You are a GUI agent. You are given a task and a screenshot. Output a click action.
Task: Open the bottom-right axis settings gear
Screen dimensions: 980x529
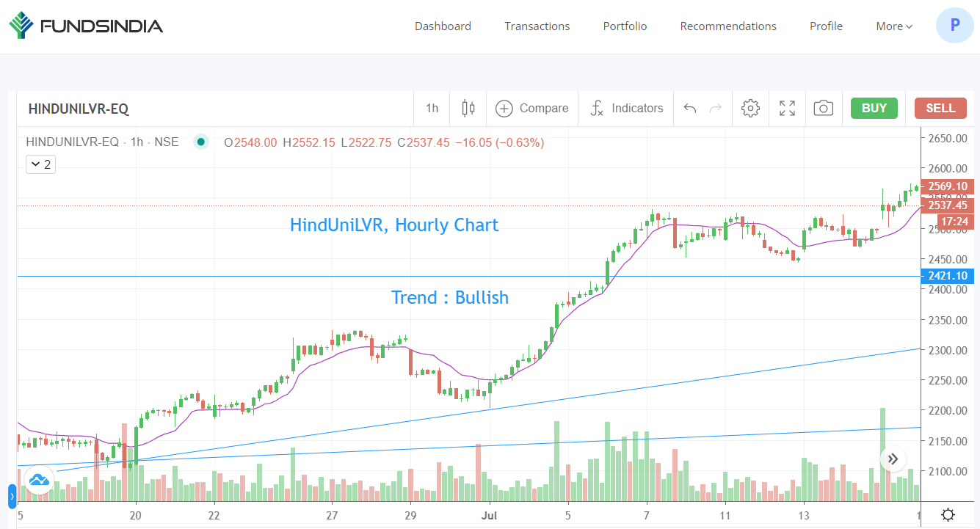coord(948,515)
